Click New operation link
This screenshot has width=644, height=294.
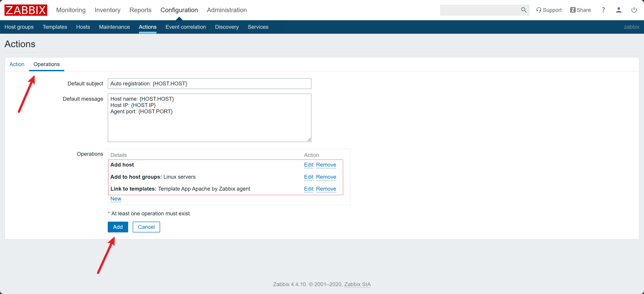116,198
